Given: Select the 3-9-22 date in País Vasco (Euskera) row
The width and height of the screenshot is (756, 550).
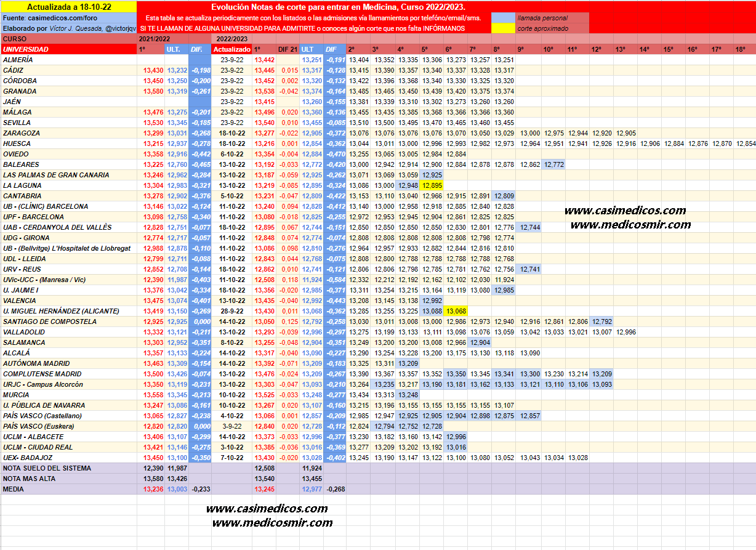Looking at the screenshot, I should pyautogui.click(x=231, y=426).
